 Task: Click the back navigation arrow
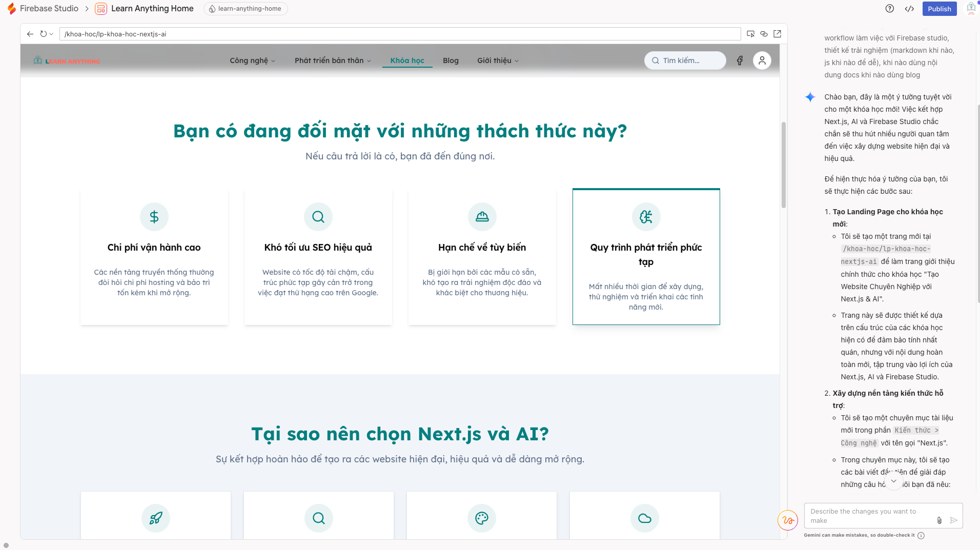click(x=29, y=34)
